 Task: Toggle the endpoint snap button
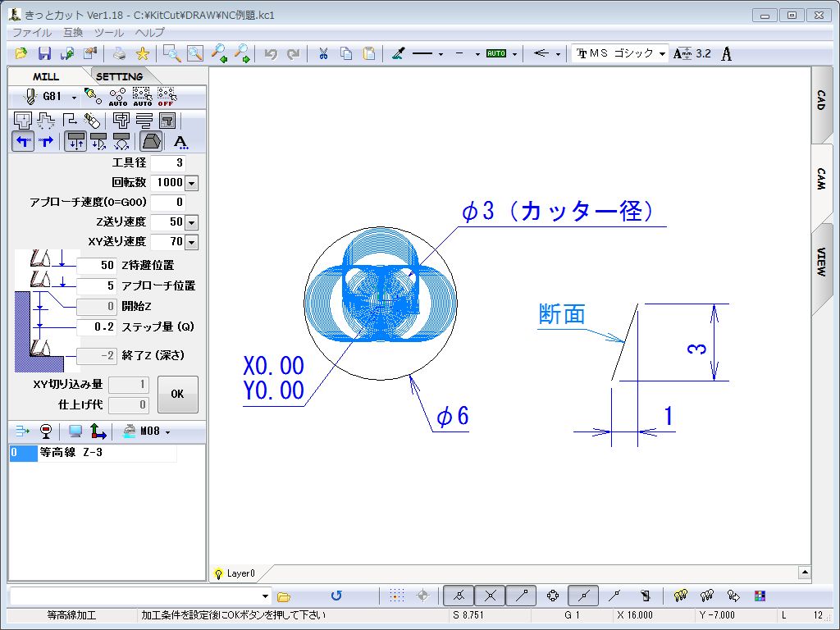(x=521, y=596)
